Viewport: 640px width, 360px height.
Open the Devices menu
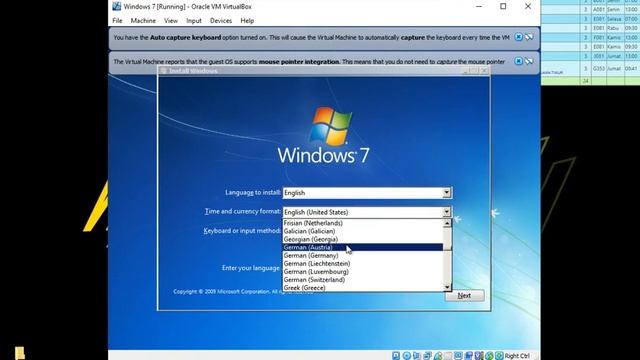(x=221, y=20)
